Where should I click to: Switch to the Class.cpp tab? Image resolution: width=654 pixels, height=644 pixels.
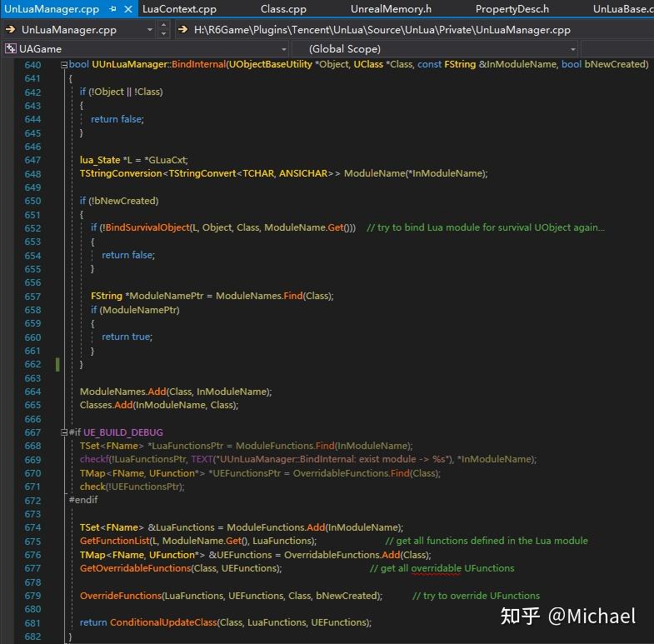point(283,9)
